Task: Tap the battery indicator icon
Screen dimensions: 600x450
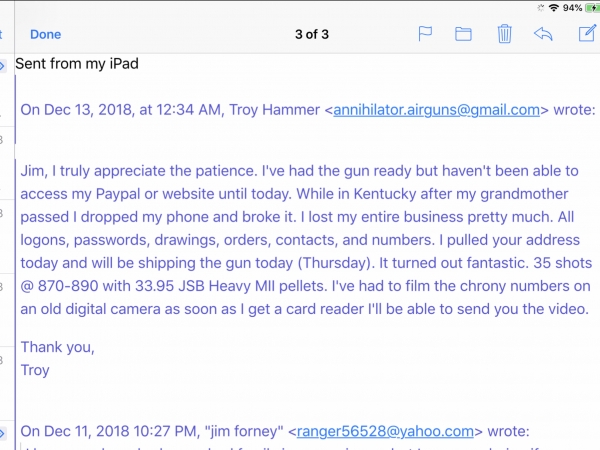Action: click(x=592, y=8)
